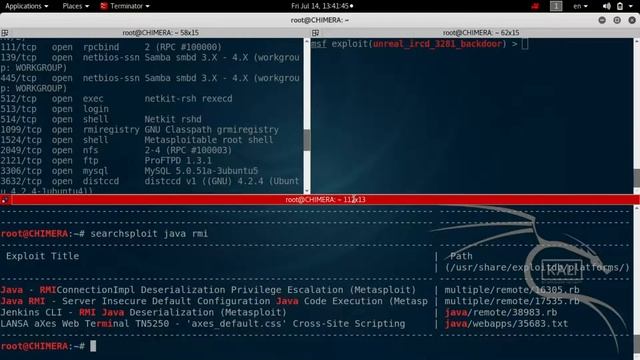The height and width of the screenshot is (360, 640).
Task: Click the red notification icon in top panel
Action: pos(535,6)
